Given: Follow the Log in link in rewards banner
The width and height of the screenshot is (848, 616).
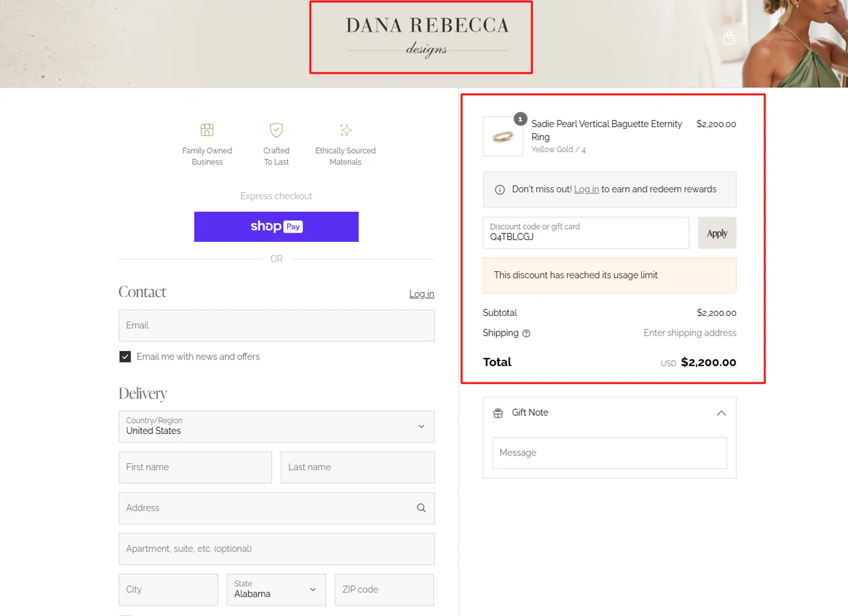Looking at the screenshot, I should (586, 189).
